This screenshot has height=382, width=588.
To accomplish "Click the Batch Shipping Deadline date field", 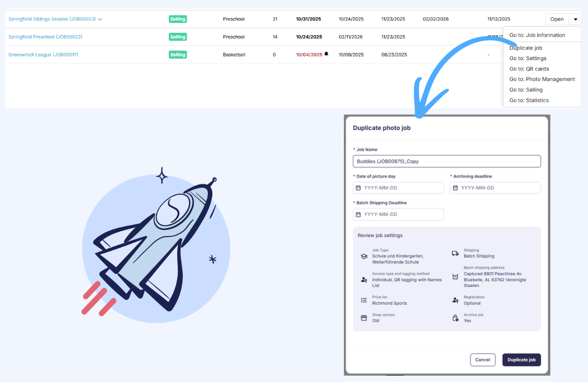I will (398, 215).
